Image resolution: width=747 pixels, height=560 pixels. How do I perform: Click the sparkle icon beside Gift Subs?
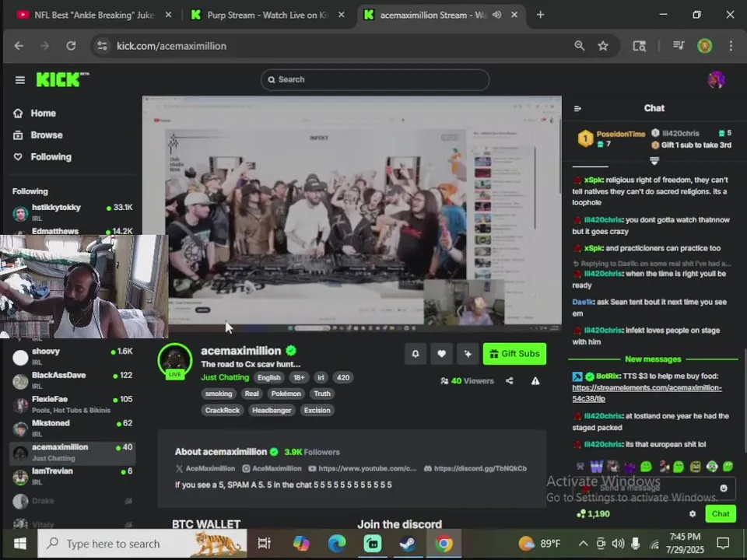(x=468, y=354)
